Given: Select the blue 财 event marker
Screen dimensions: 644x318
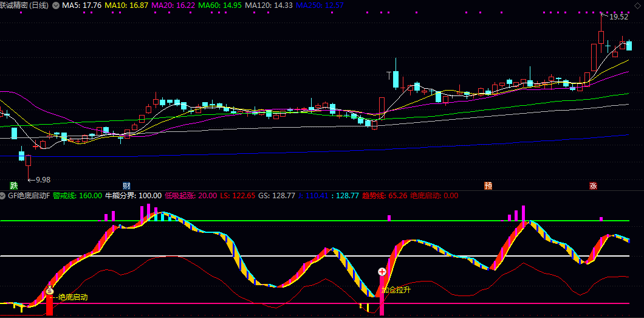Looking at the screenshot, I should [x=126, y=185].
